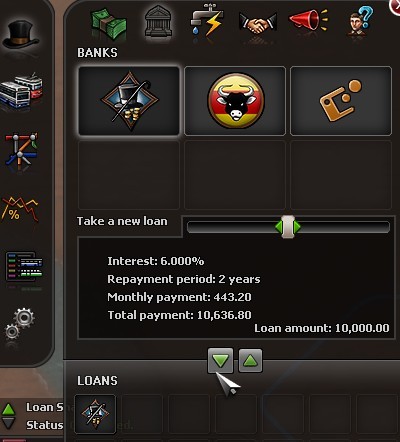Open the water and electricity utilities tab
Viewport: 400px width, 442px height.
pyautogui.click(x=207, y=20)
